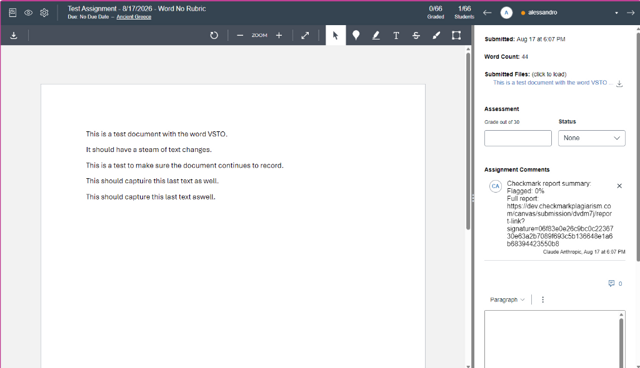Click the CA commenter avatar
Image resolution: width=640 pixels, height=368 pixels.
click(x=495, y=186)
